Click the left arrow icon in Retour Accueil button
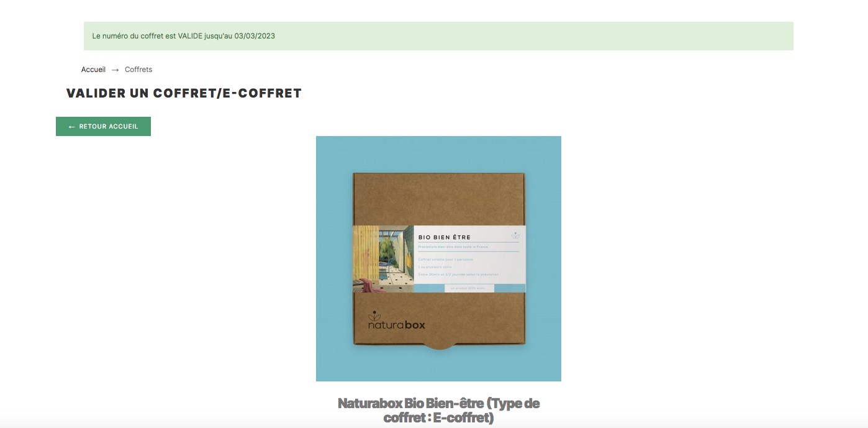The width and height of the screenshot is (868, 428). [72, 127]
